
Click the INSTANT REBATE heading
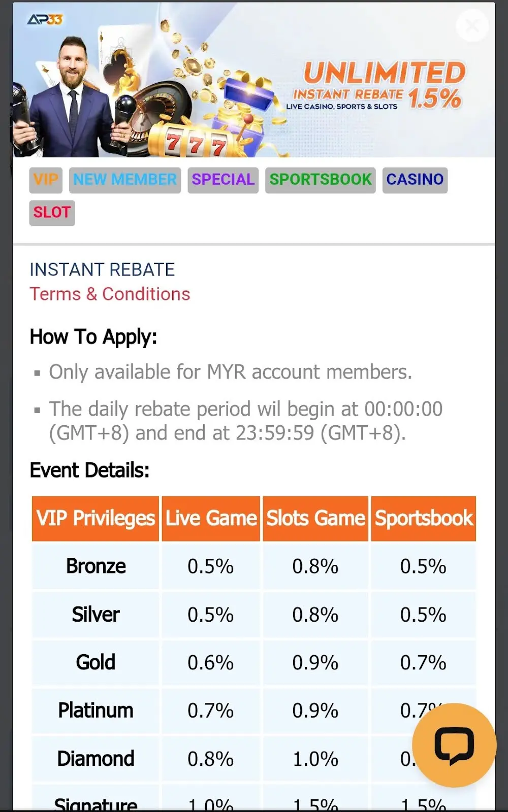(102, 269)
